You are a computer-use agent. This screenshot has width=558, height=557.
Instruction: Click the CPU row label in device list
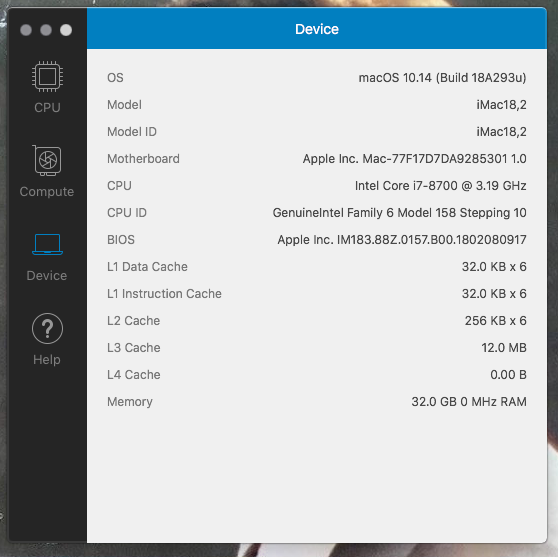point(119,186)
